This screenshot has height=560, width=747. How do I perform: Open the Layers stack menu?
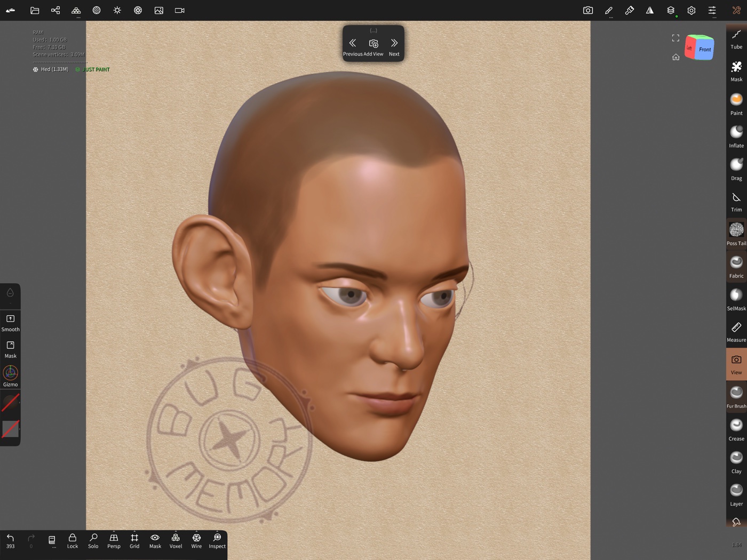671,10
